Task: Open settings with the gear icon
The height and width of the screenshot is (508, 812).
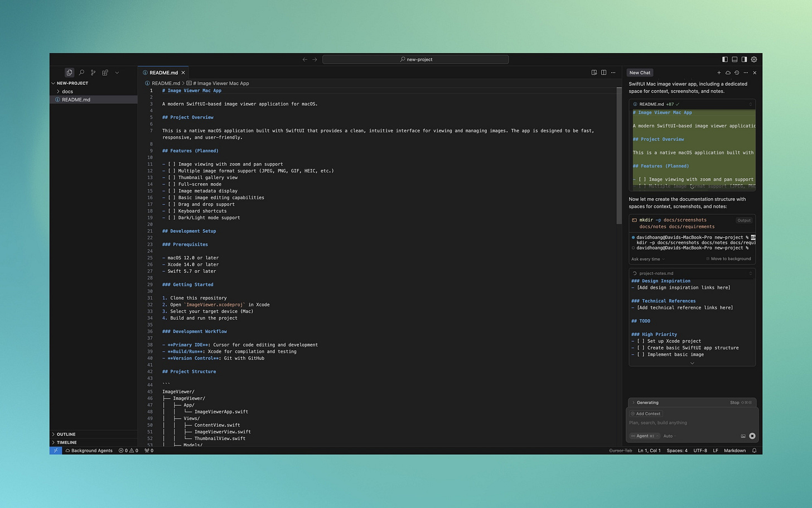Action: (754, 59)
